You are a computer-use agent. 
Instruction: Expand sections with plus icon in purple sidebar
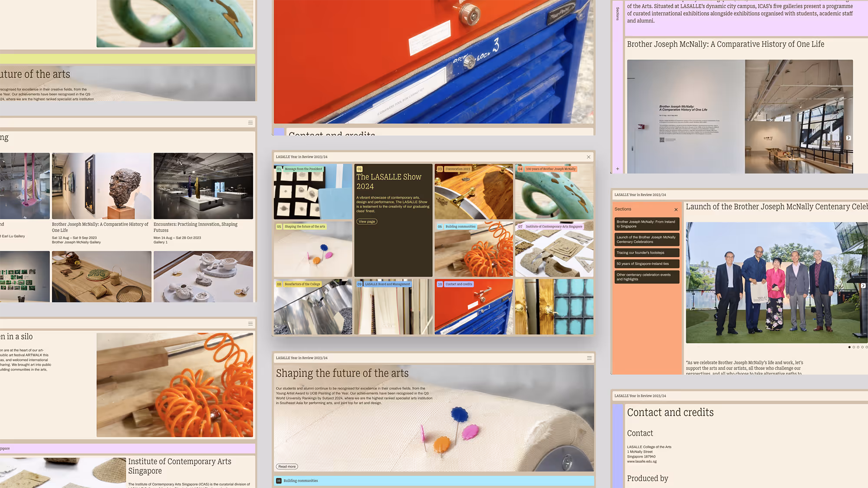click(618, 169)
